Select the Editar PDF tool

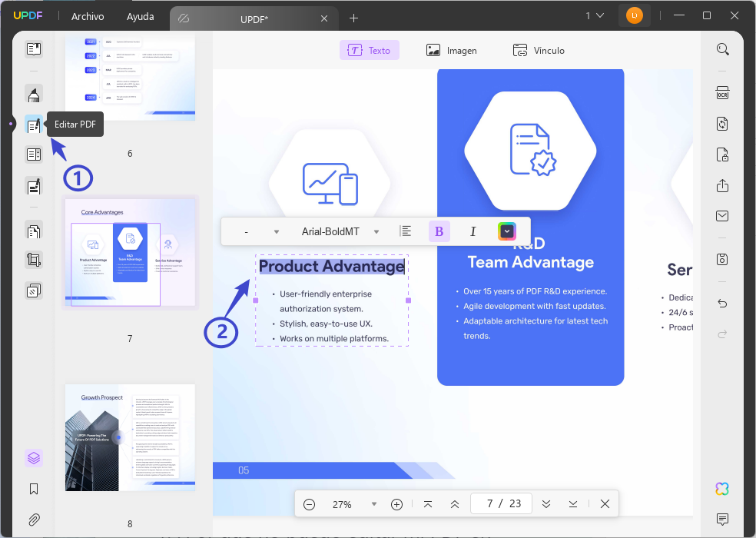pos(33,124)
